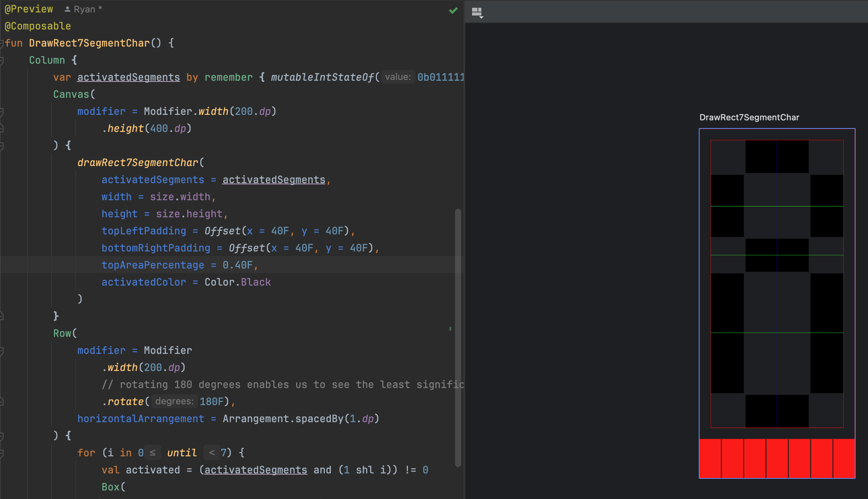This screenshot has height=499, width=868.
Task: Click the degrees: parameter hint
Action: pos(174,401)
